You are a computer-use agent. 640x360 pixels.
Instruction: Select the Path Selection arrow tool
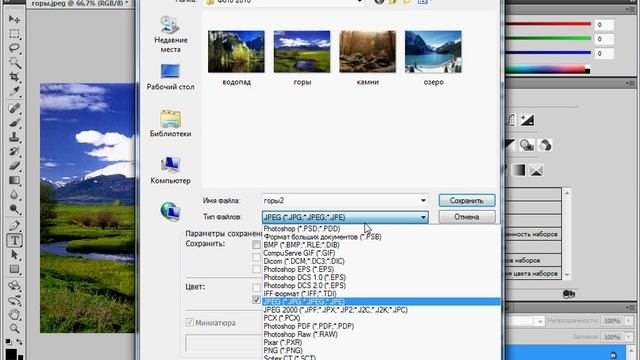[x=14, y=255]
